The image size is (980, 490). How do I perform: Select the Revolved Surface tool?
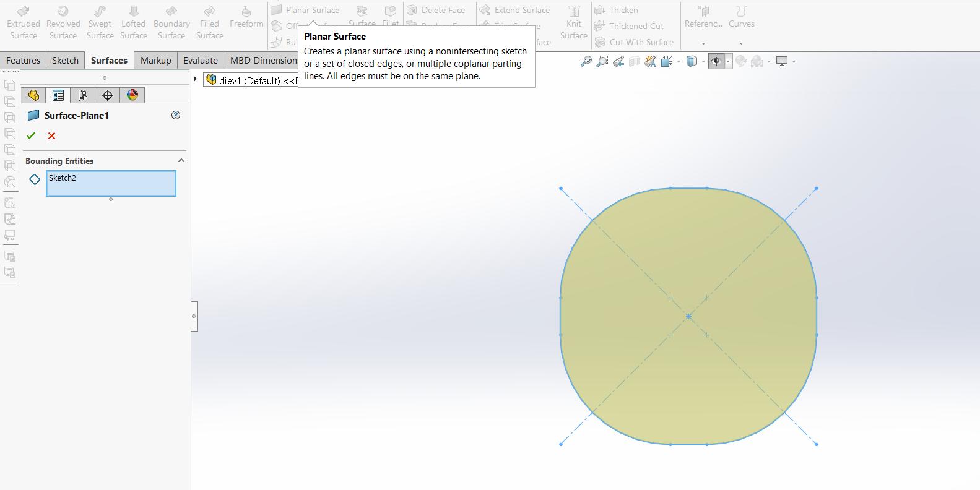(63, 23)
